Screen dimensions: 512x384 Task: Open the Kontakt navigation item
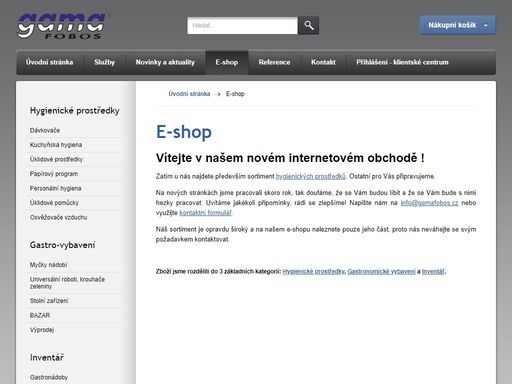[x=323, y=62]
